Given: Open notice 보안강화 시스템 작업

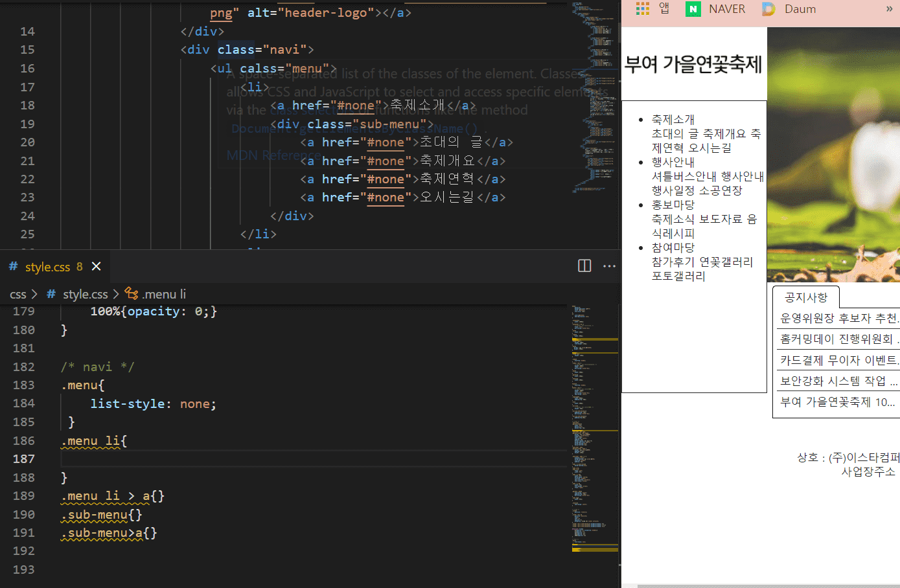Looking at the screenshot, I should coord(839,381).
